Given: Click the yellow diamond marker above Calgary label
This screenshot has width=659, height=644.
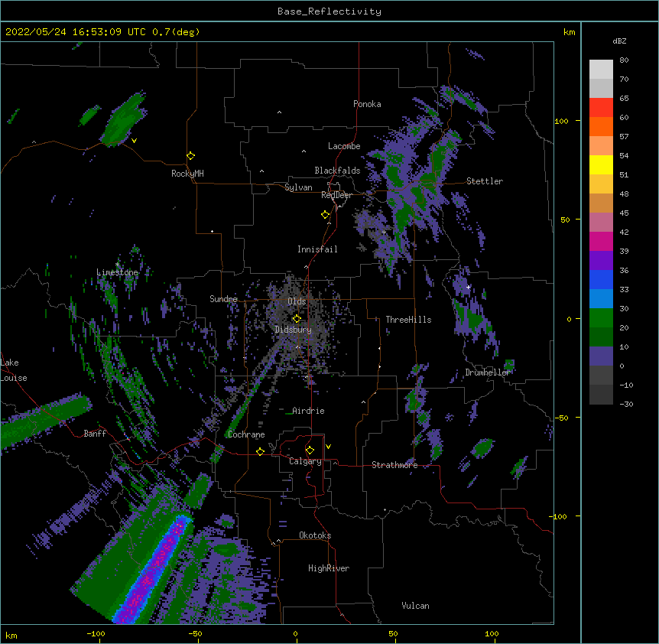Looking at the screenshot, I should (310, 450).
